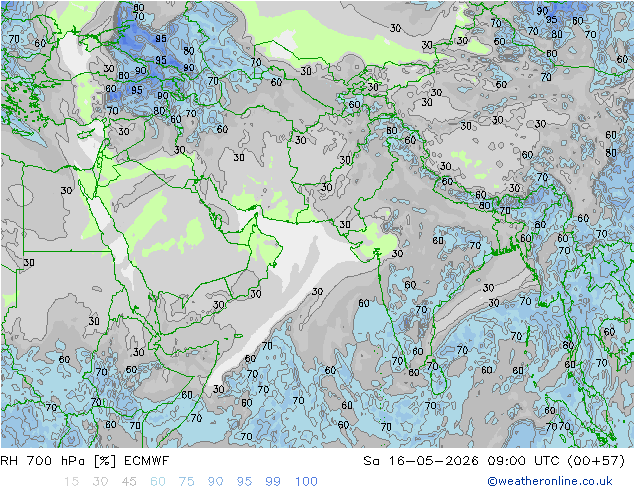The image size is (634, 490).
Task: Select the 100 value in the color legend
Action: point(306,482)
